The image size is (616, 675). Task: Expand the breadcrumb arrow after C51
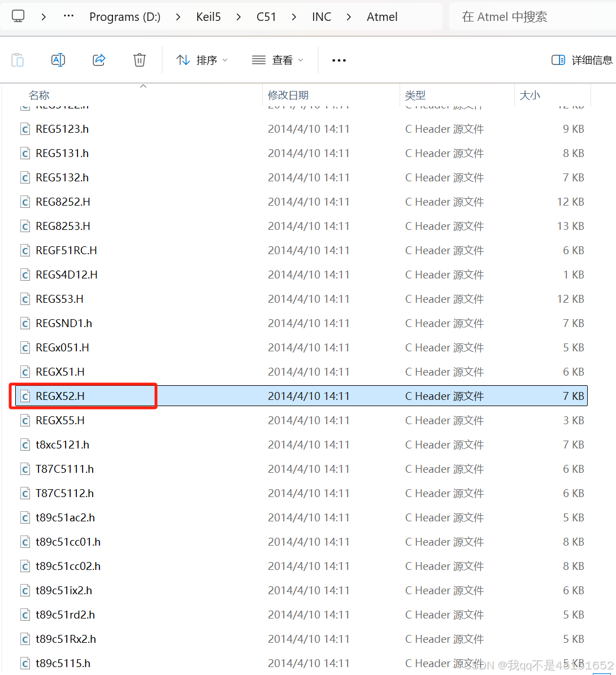(294, 16)
